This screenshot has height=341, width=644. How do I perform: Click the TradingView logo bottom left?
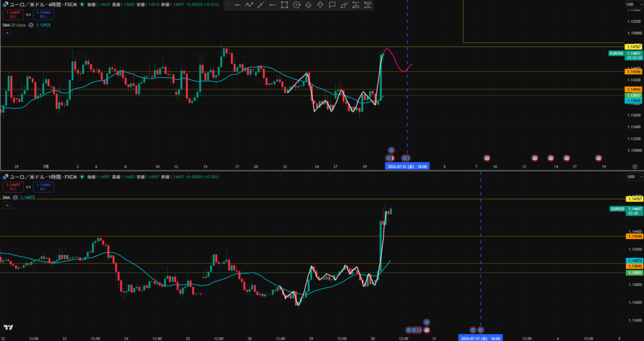pyautogui.click(x=8, y=327)
